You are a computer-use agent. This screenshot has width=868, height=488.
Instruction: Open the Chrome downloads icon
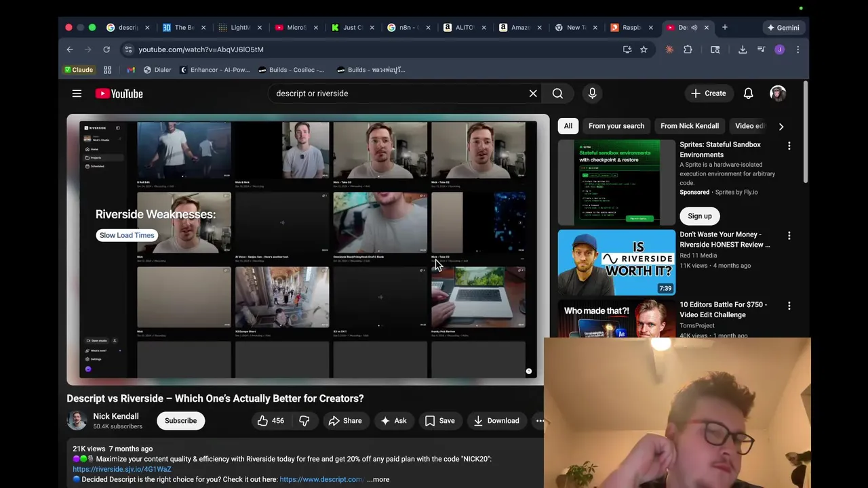tap(743, 49)
